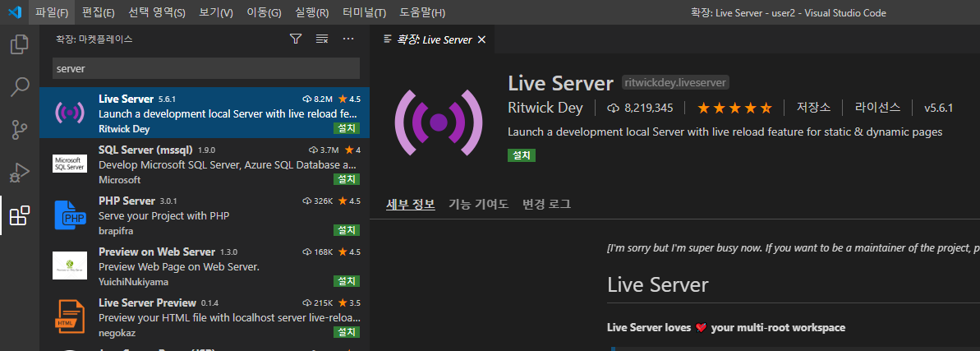Switch to the 기능 기여도 tab
Image resolution: width=980 pixels, height=351 pixels.
[479, 204]
